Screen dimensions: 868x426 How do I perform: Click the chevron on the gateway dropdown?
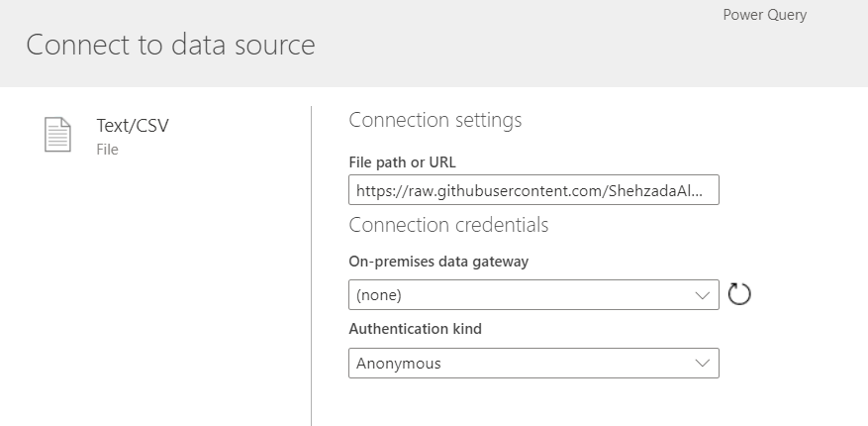click(x=703, y=295)
